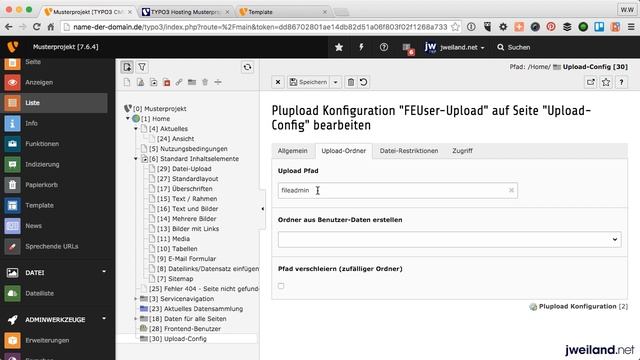This screenshot has height=360, width=640.
Task: Collapse the Home tree node
Action: [128, 118]
